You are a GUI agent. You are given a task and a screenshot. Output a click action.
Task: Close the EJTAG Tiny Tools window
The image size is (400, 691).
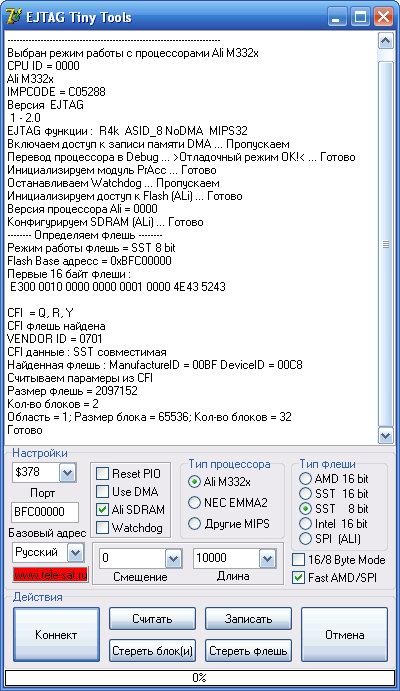[x=383, y=17]
